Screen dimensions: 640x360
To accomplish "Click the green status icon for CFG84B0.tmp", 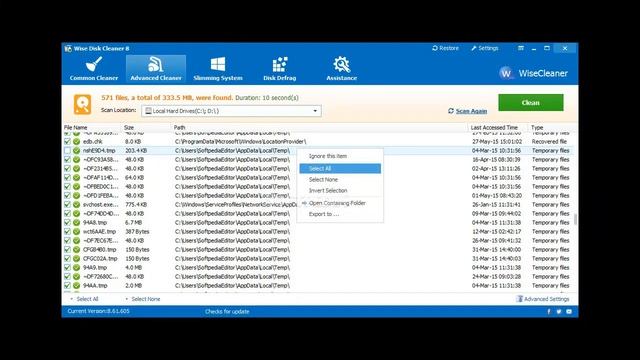I will coord(76,249).
